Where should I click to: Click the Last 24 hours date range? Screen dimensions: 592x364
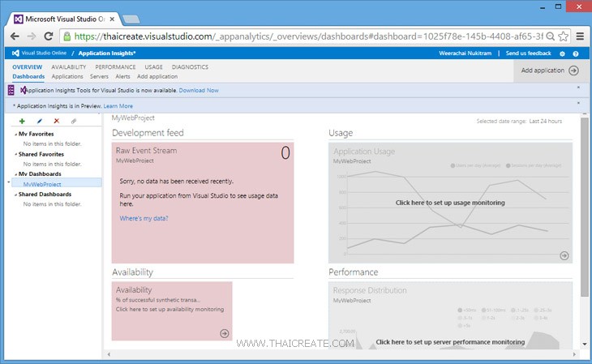(x=546, y=122)
